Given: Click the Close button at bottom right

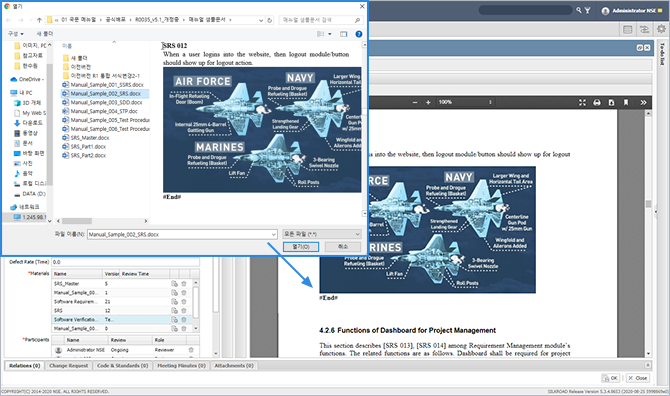Looking at the screenshot, I should [x=638, y=378].
